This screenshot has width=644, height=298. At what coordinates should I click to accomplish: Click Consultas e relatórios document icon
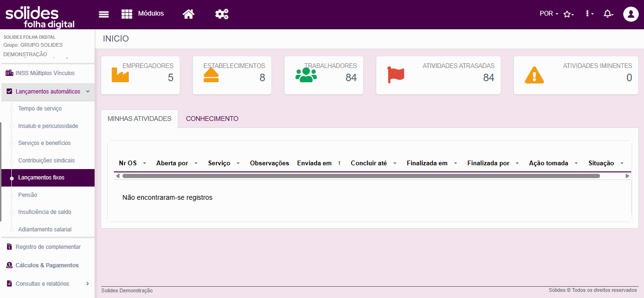click(9, 283)
